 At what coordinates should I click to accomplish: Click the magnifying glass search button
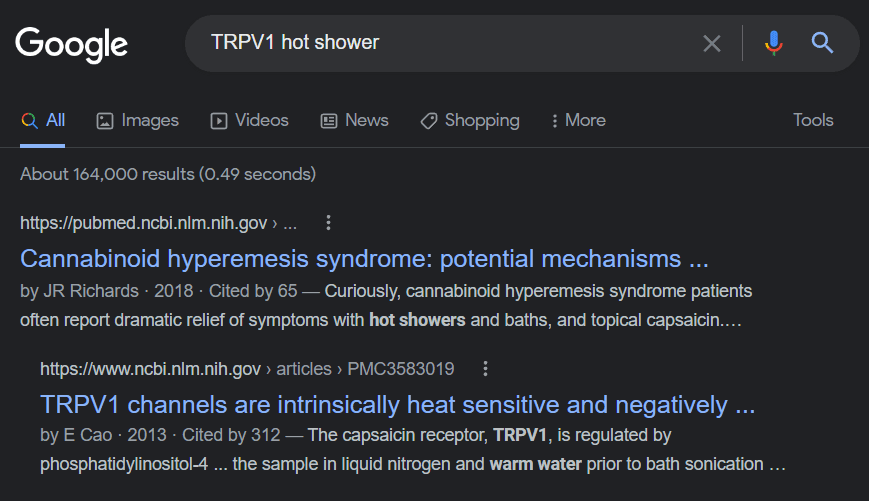[x=822, y=43]
